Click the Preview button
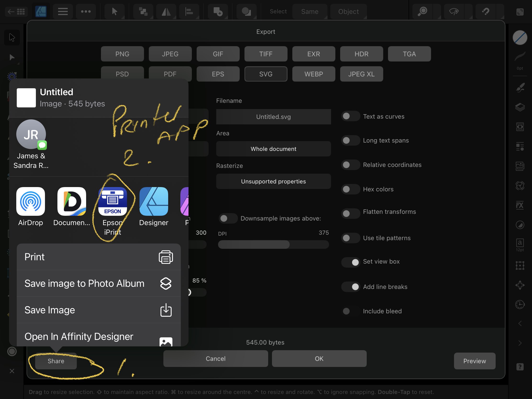The width and height of the screenshot is (532, 399). pyautogui.click(x=474, y=361)
